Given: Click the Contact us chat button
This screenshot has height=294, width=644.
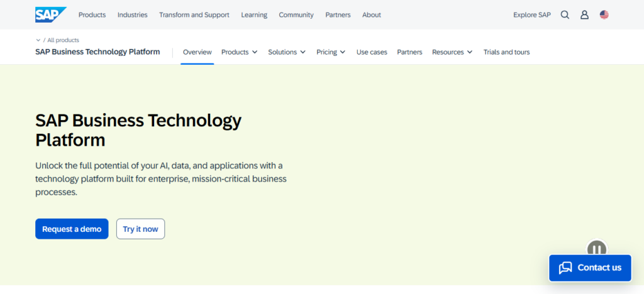Looking at the screenshot, I should (x=590, y=268).
